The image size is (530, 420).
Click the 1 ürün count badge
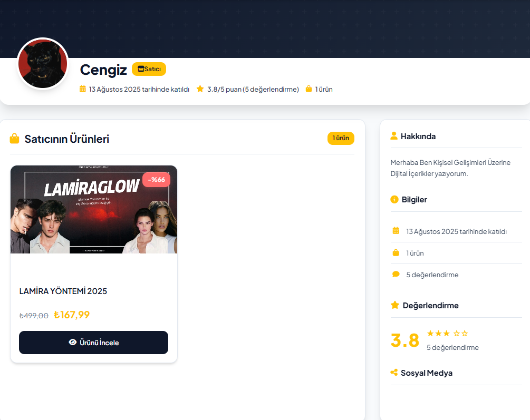[341, 138]
